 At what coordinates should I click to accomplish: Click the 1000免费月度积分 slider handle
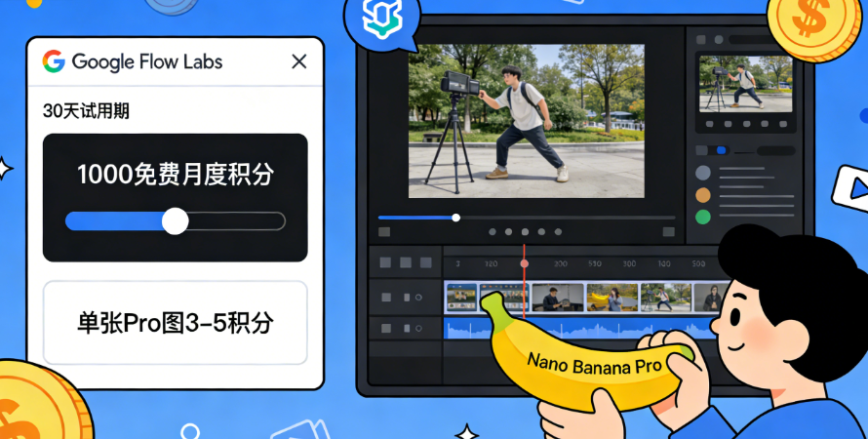click(175, 221)
